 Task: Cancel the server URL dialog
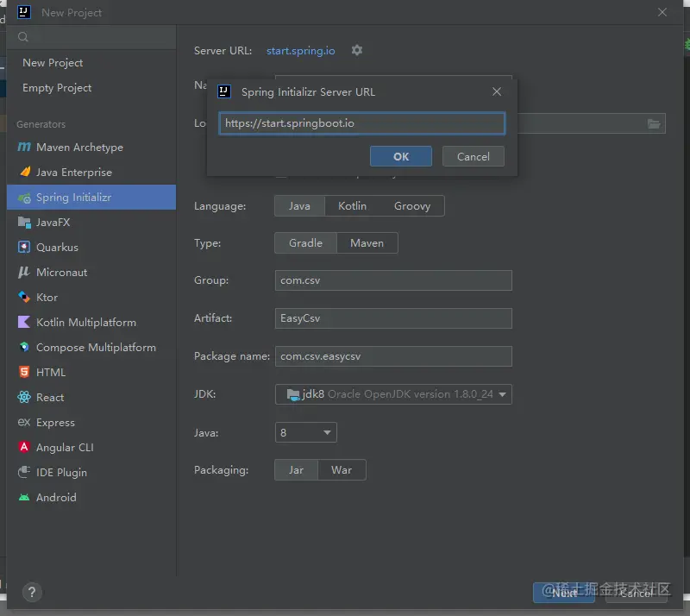pos(473,156)
